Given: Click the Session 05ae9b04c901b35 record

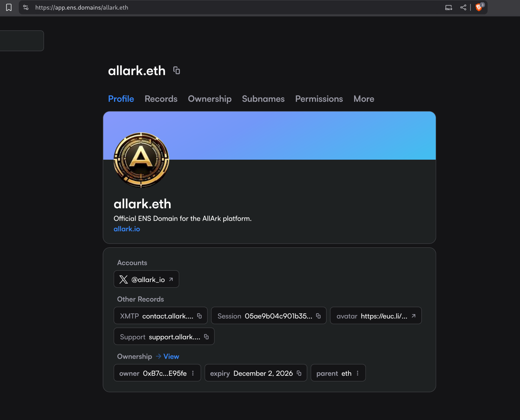Looking at the screenshot, I should click(269, 316).
